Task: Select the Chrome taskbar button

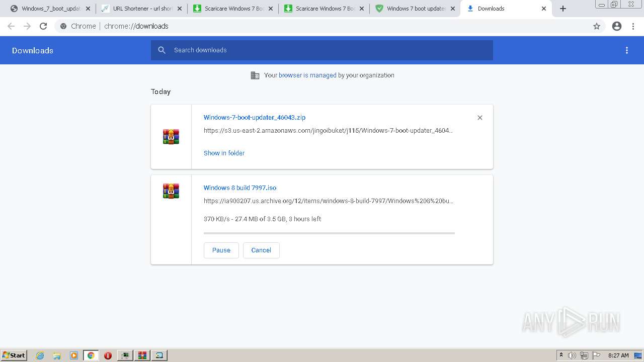Action: [91, 355]
